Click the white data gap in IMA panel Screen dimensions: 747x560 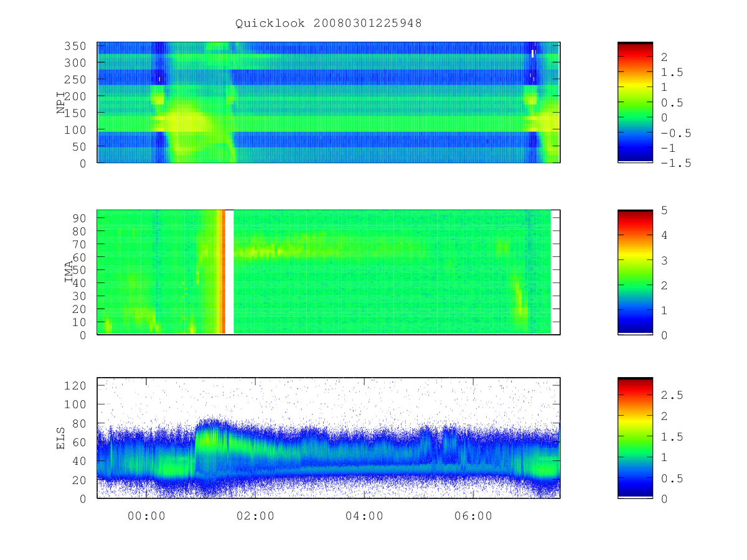229,273
